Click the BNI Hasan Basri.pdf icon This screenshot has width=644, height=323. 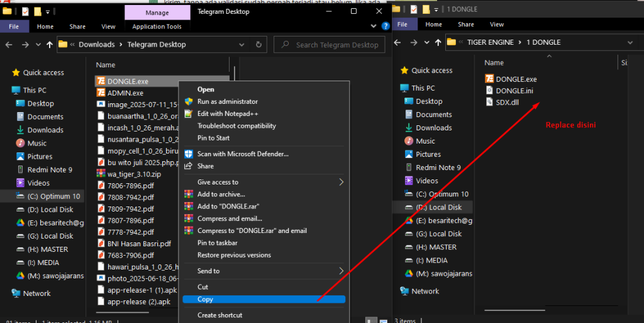101,244
